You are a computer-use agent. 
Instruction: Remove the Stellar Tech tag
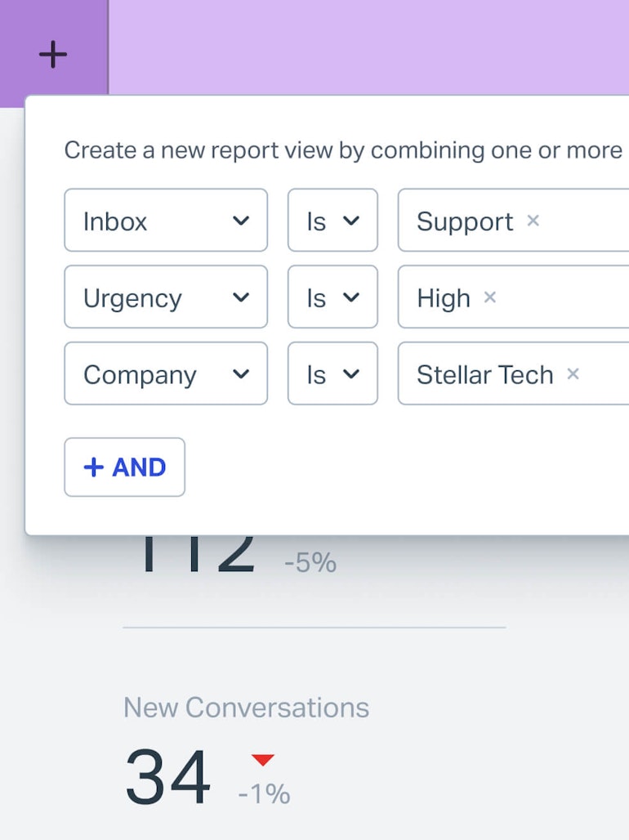click(x=573, y=373)
